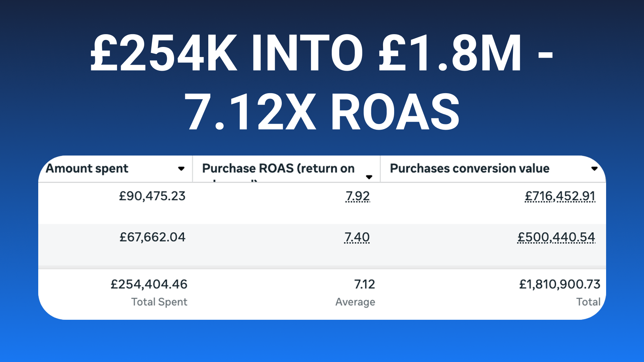The width and height of the screenshot is (644, 362).
Task: Click the £254,404.46 total spent figure
Action: click(149, 284)
